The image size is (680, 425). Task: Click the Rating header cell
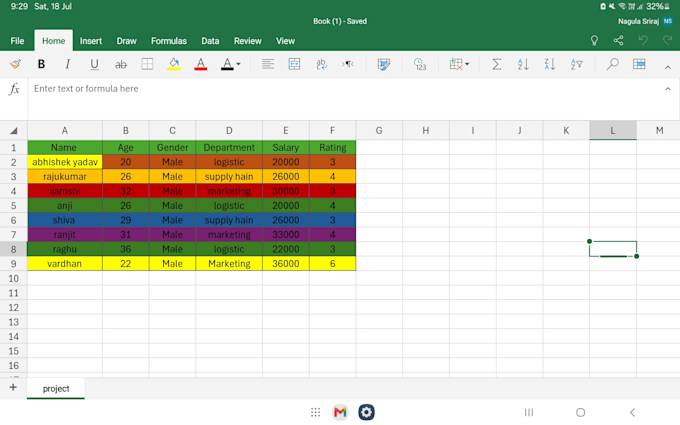pyautogui.click(x=333, y=147)
